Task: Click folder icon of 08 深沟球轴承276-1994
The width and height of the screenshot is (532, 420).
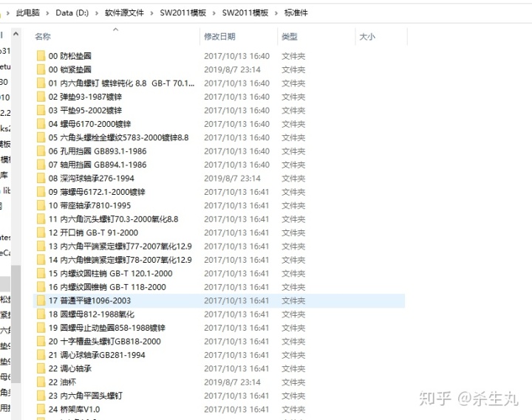Action: point(41,178)
